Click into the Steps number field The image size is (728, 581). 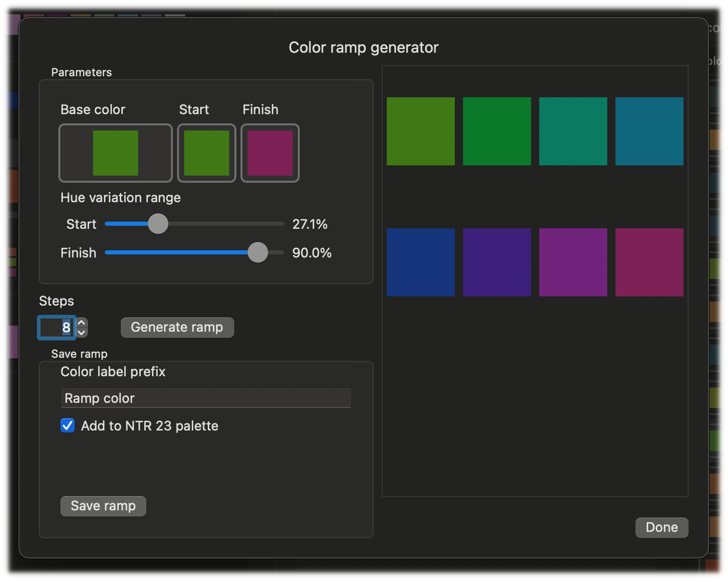56,328
